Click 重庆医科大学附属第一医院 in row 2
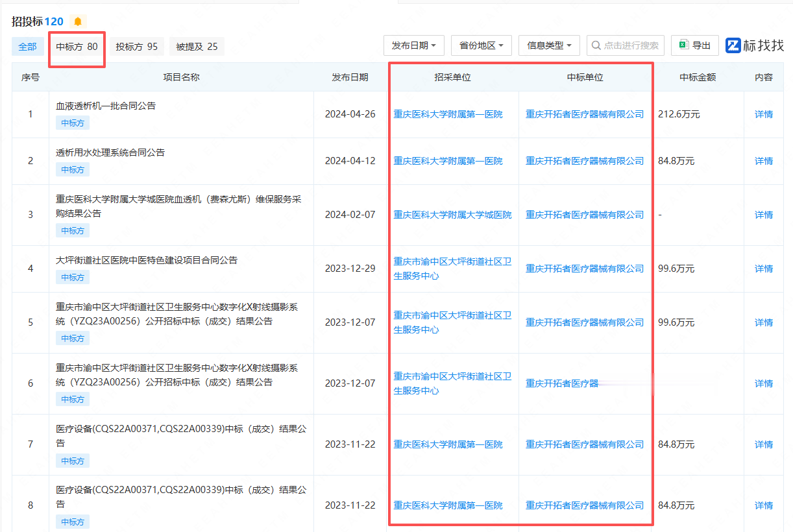Viewport: 793px width, 532px height. [x=448, y=161]
